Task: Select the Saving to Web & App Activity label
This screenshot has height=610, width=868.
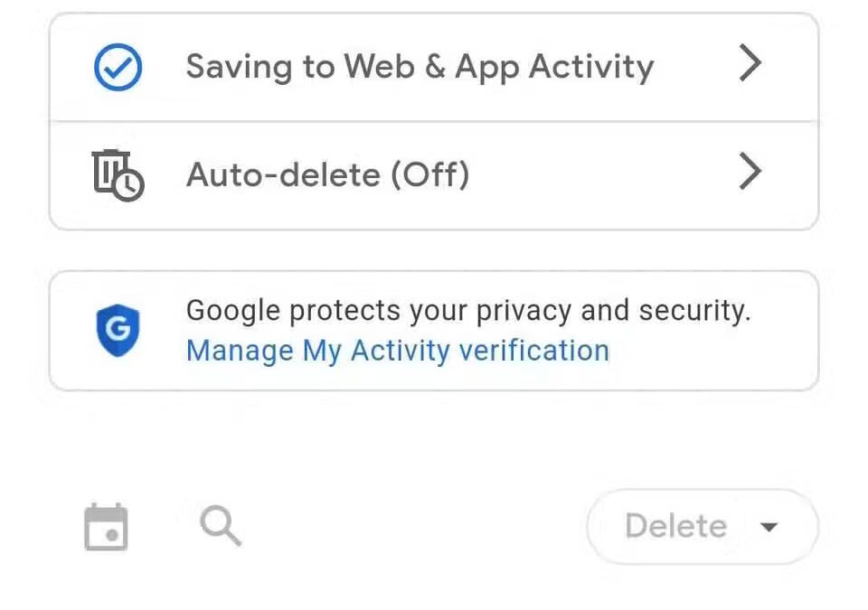Action: [x=420, y=67]
